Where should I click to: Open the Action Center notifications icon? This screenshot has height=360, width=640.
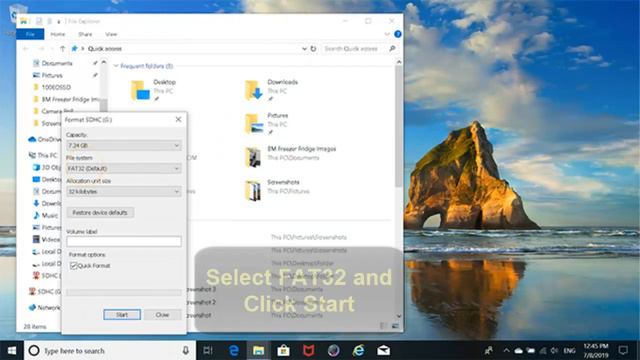point(623,351)
